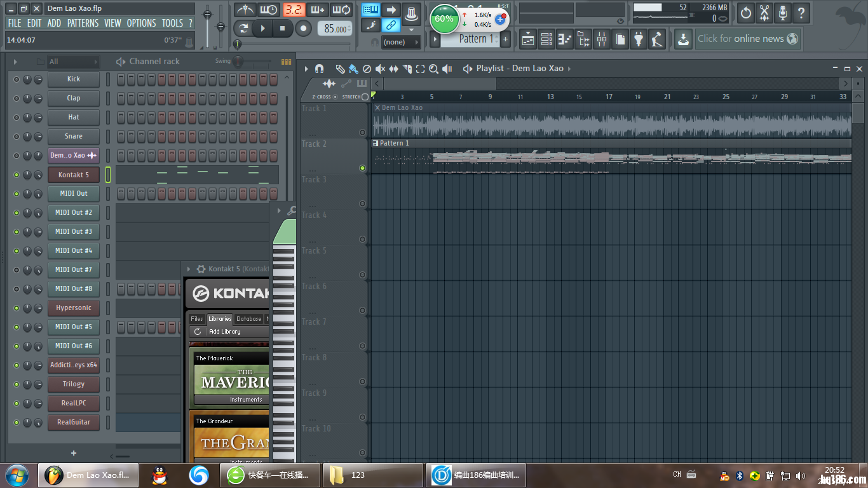Viewport: 868px width, 488px height.
Task: Select the Delete tool in playlist toolbar
Action: click(367, 69)
